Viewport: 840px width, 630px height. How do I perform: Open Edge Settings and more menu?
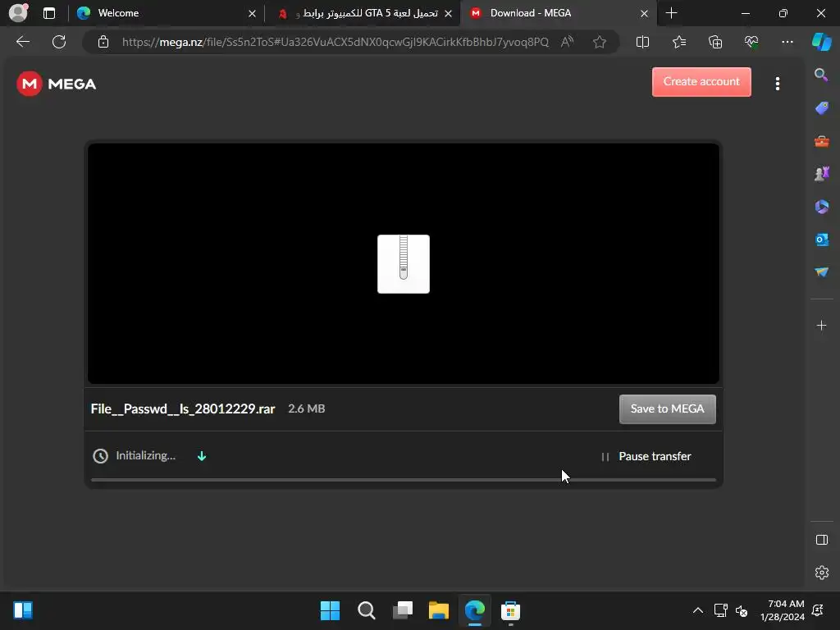(787, 42)
